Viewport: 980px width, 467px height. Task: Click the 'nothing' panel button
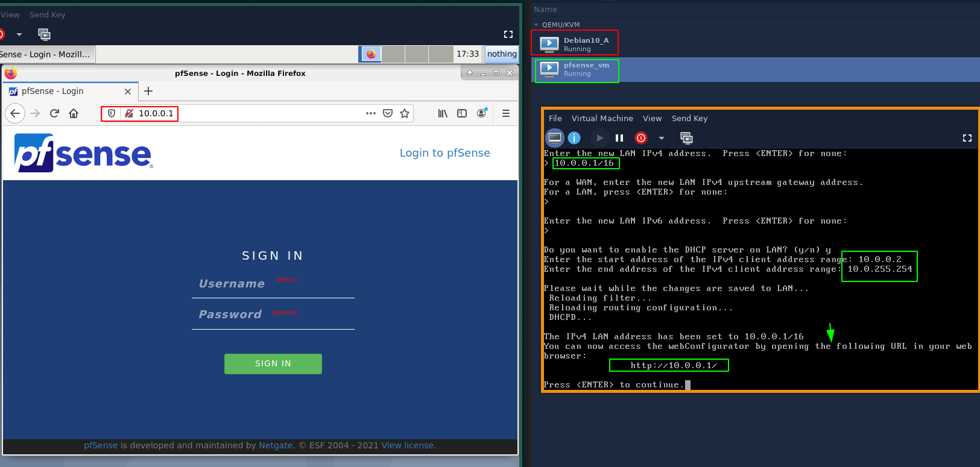tap(502, 54)
